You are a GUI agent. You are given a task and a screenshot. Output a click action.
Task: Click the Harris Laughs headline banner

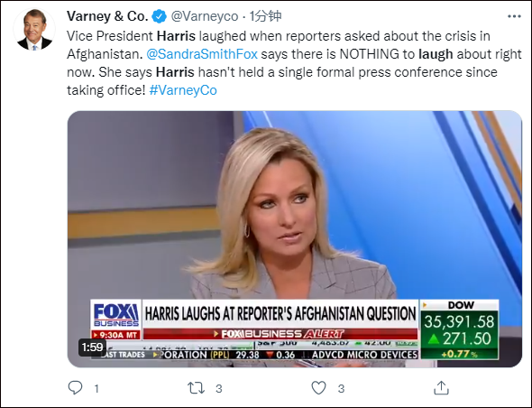click(x=280, y=313)
